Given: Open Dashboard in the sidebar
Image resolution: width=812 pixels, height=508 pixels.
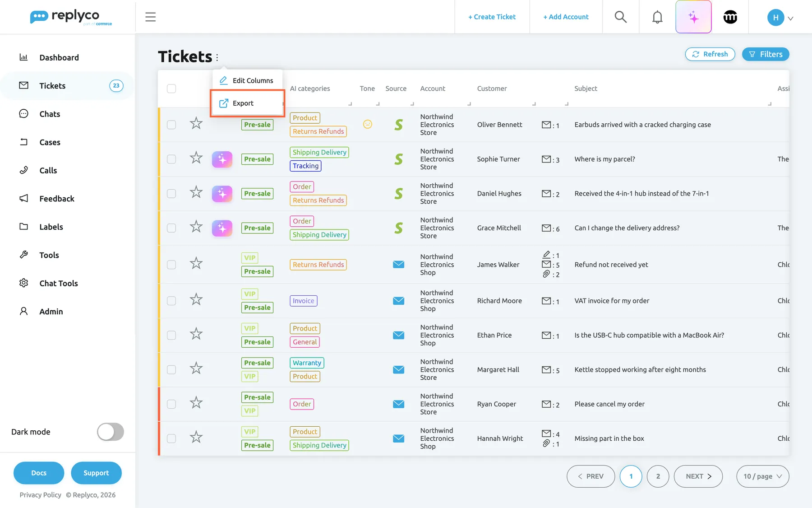Looking at the screenshot, I should [x=59, y=57].
